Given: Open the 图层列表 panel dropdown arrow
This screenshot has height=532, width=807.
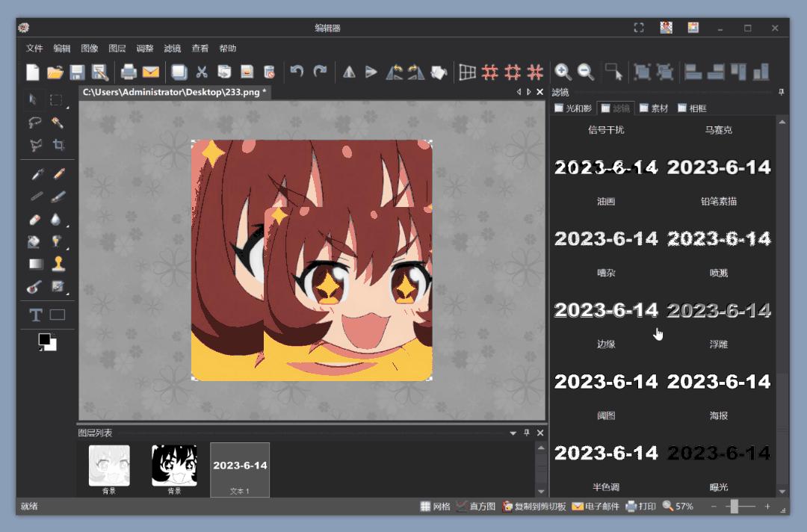Looking at the screenshot, I should point(513,433).
